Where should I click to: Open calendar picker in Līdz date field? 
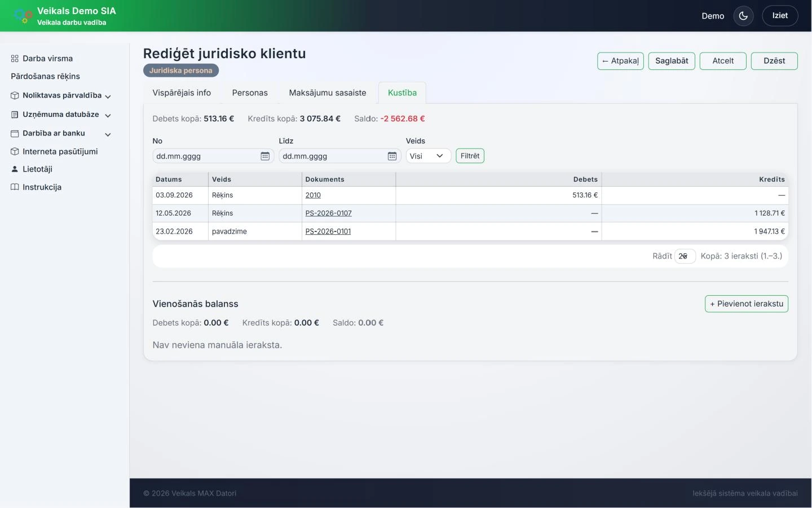[x=392, y=156]
